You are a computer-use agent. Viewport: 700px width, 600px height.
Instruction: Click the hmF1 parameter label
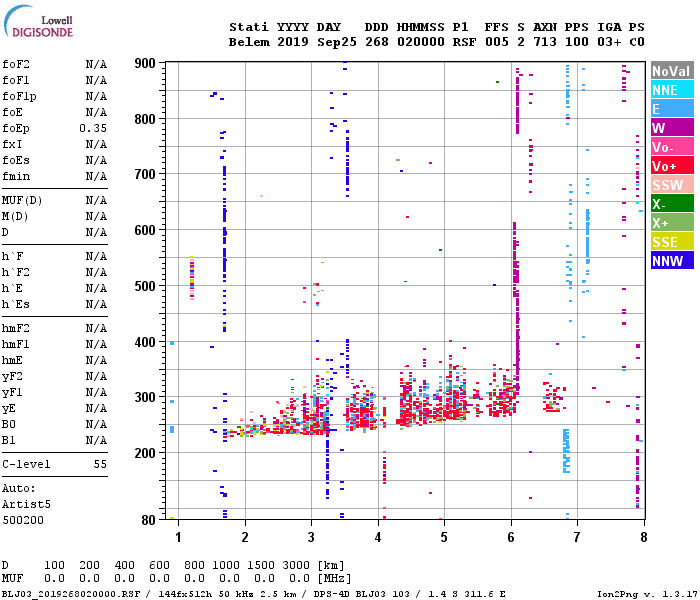16,345
